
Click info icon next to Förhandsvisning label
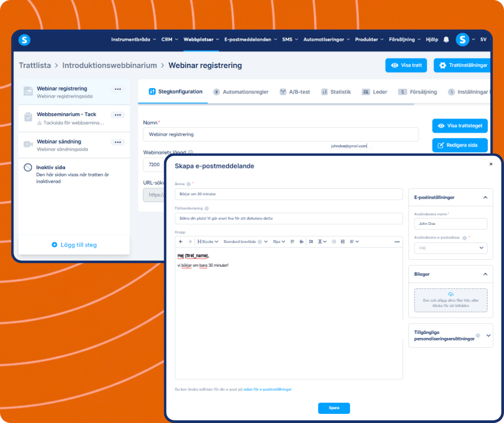[206, 208]
